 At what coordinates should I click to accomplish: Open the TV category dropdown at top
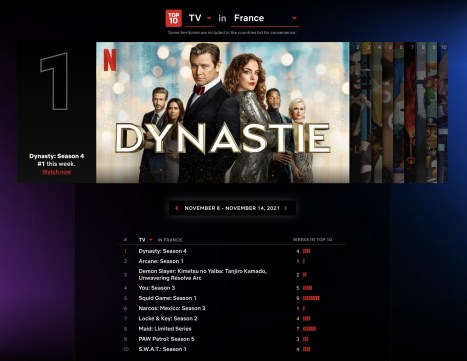point(199,18)
